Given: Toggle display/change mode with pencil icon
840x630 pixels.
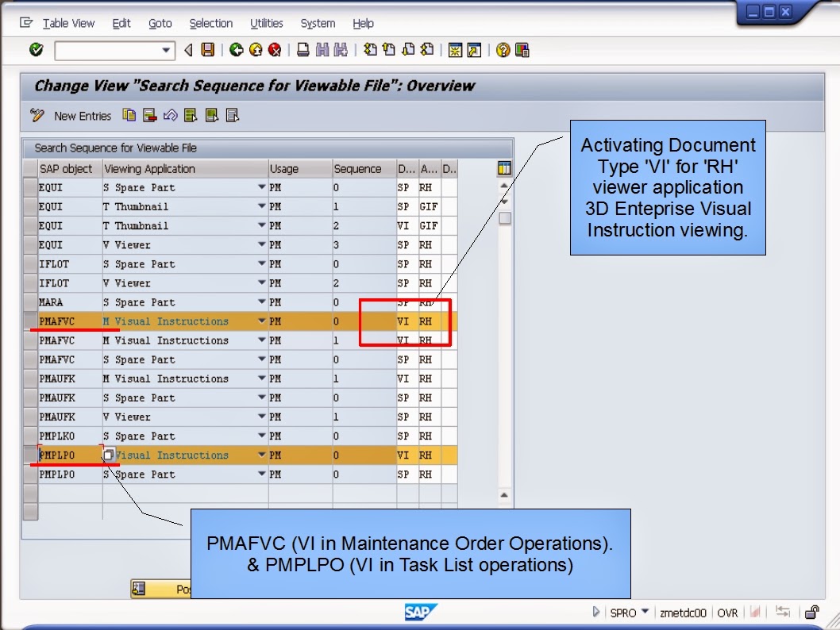Looking at the screenshot, I should pos(37,115).
